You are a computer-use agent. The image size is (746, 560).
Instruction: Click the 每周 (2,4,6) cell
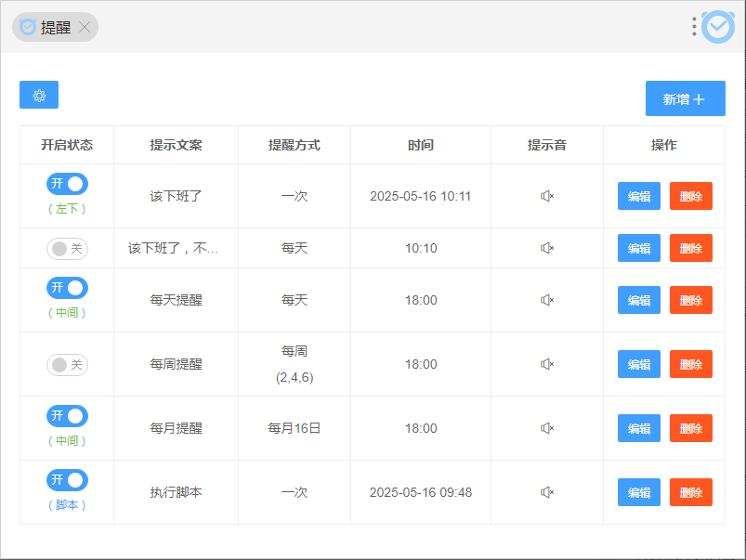(294, 364)
